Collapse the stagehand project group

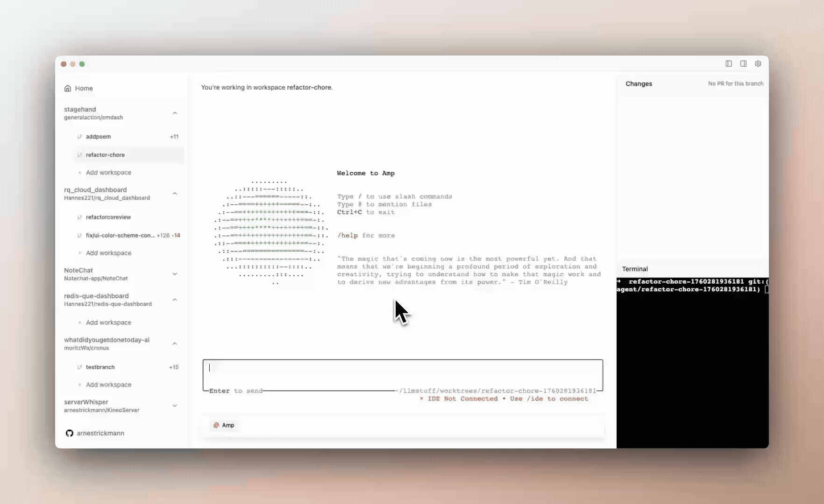click(x=175, y=113)
